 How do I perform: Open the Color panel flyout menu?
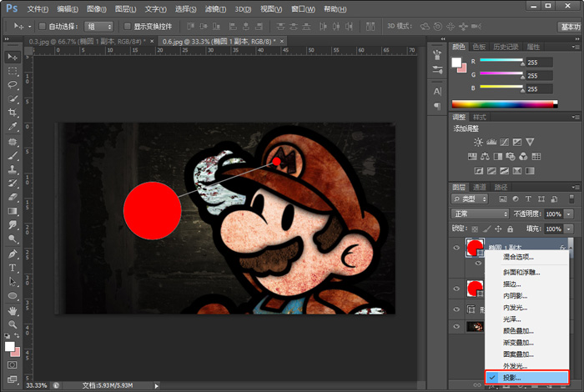pyautogui.click(x=576, y=47)
